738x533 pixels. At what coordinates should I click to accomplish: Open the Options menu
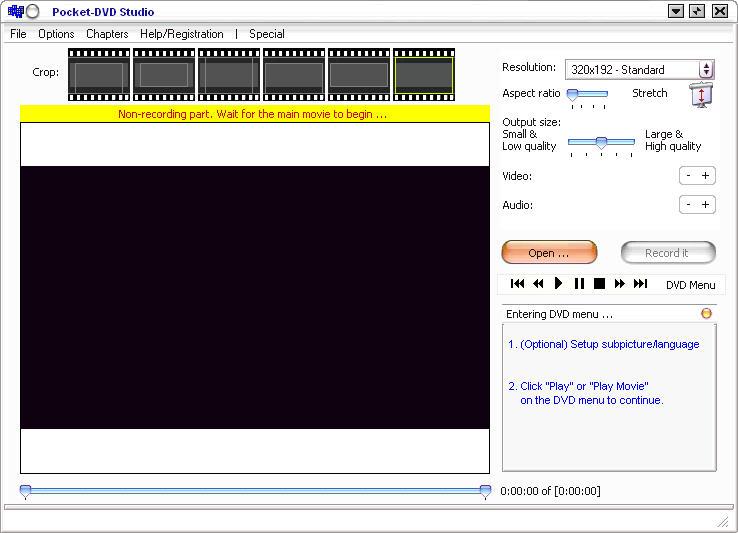56,34
